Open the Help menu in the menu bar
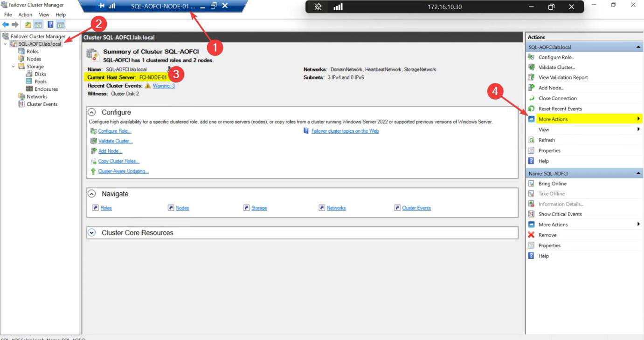This screenshot has width=644, height=340. [x=61, y=15]
